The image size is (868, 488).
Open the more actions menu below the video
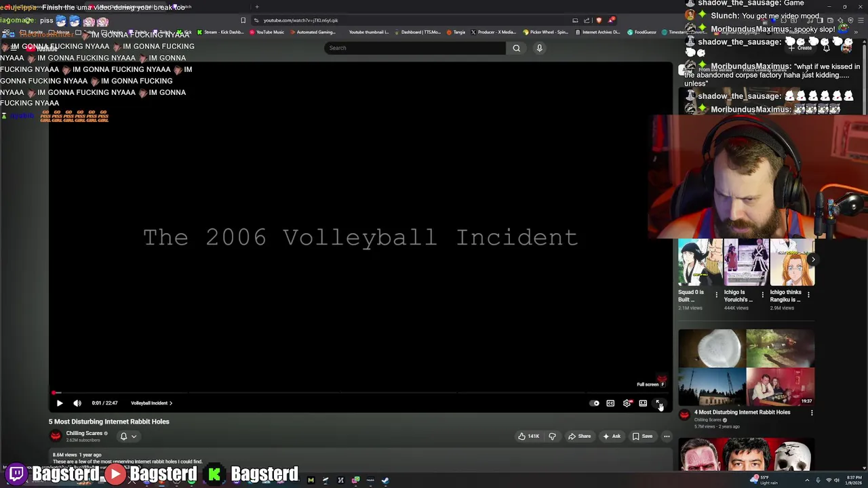pyautogui.click(x=667, y=436)
